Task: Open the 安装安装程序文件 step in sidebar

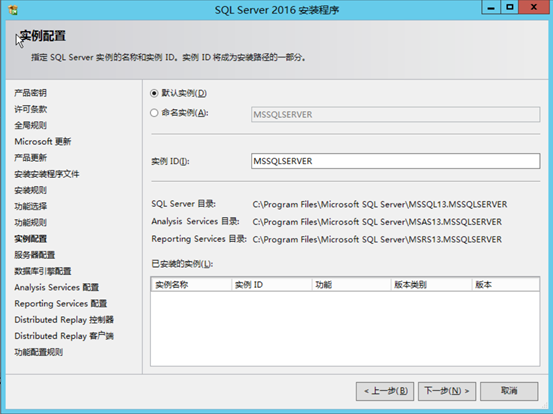Action: pos(47,174)
